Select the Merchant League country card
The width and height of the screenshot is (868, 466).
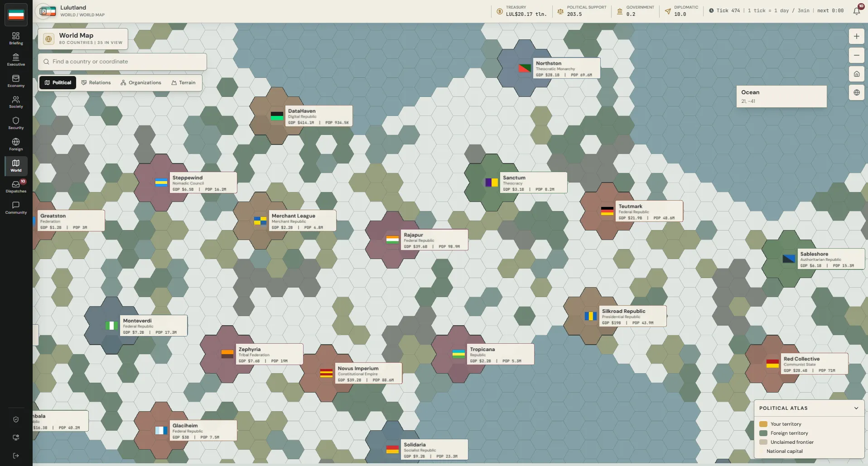[303, 221]
